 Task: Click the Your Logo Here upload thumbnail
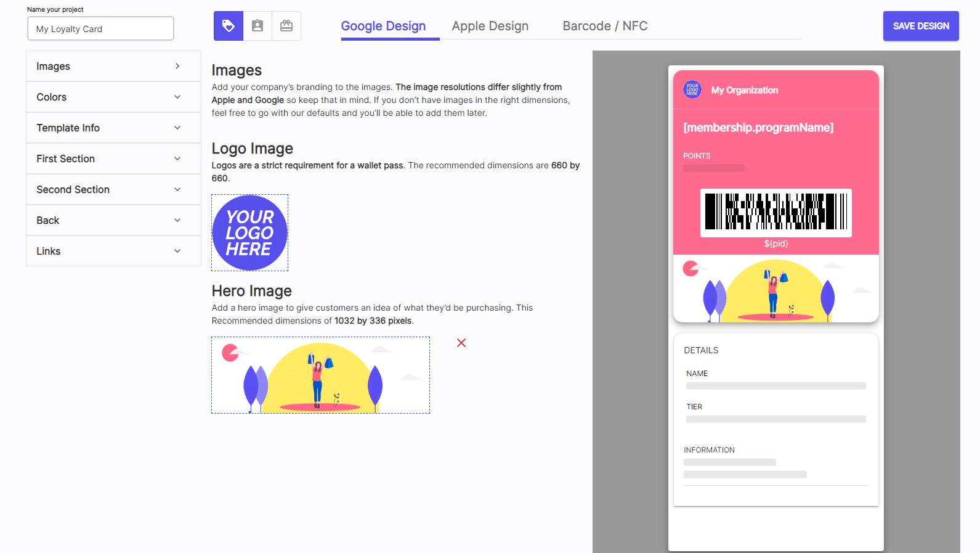click(x=249, y=233)
